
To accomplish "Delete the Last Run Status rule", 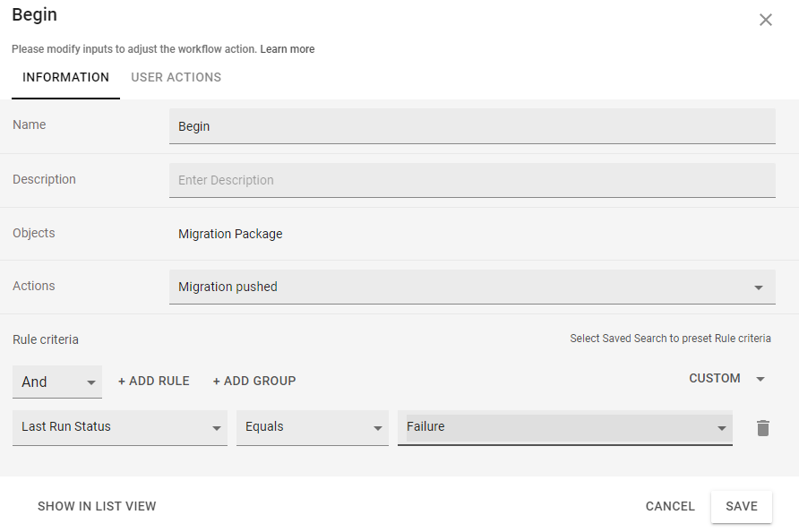I will pos(762,428).
